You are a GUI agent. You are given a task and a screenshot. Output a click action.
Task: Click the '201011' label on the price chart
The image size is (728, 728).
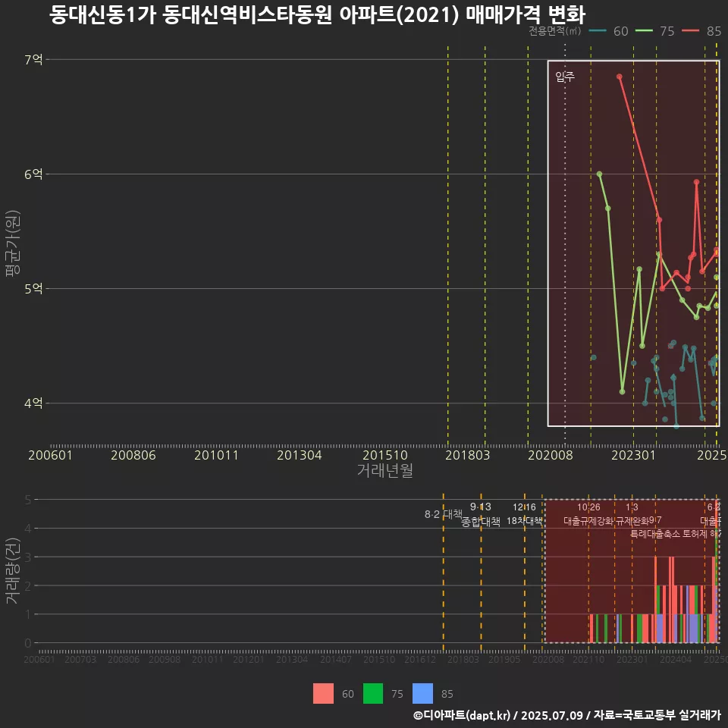point(216,455)
